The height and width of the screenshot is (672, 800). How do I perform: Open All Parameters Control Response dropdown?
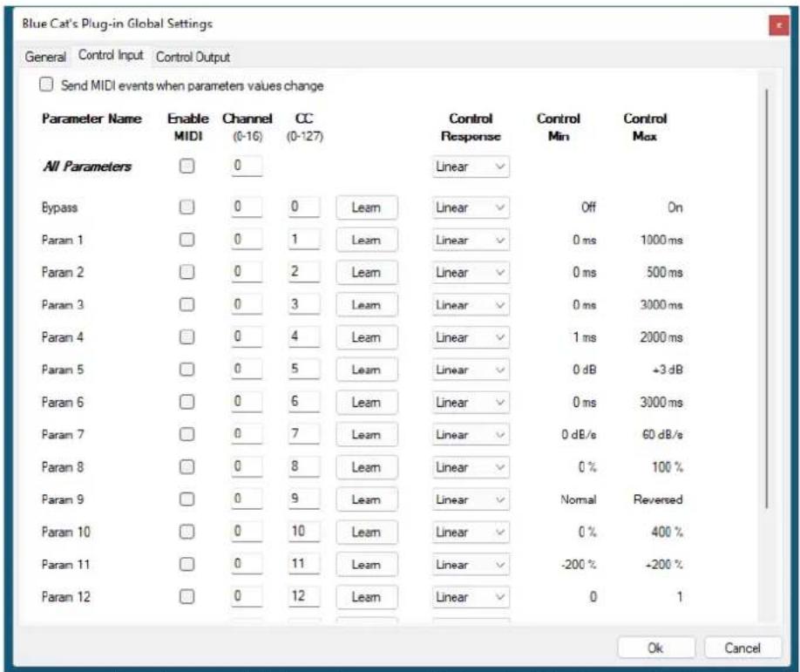point(471,166)
